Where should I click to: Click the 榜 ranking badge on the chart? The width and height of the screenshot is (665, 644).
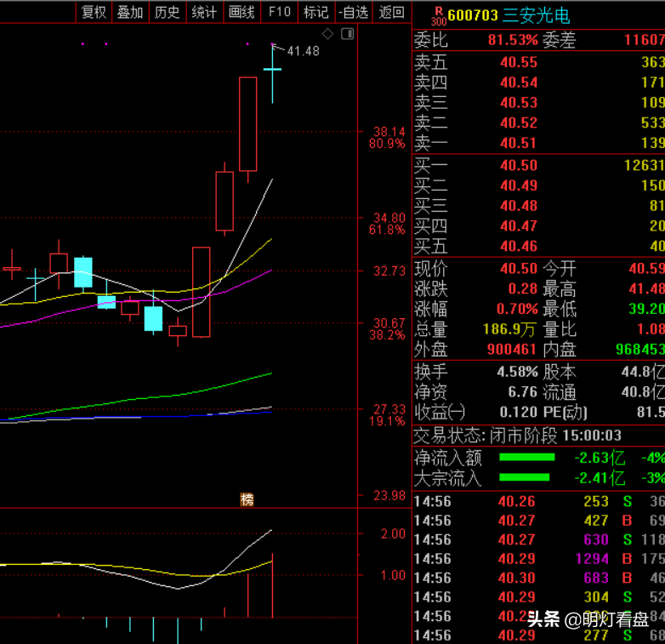[x=247, y=499]
